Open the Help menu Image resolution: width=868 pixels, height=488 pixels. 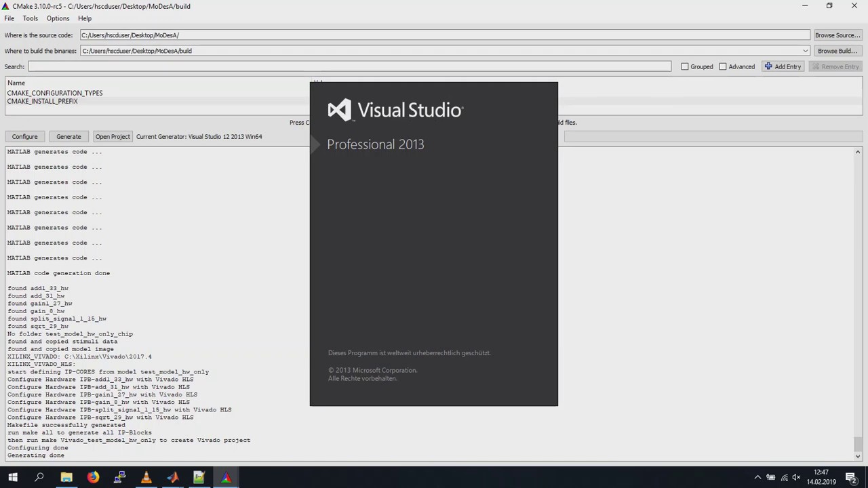coord(85,18)
